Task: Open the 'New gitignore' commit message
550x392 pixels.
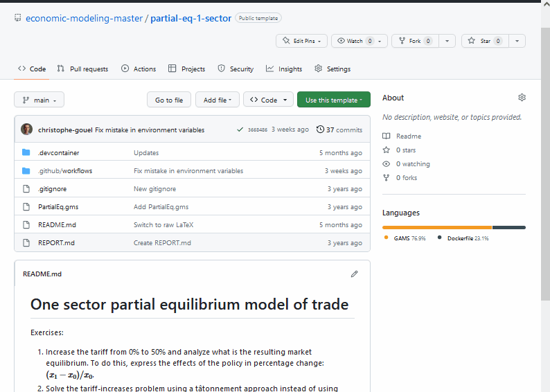Action: point(154,189)
